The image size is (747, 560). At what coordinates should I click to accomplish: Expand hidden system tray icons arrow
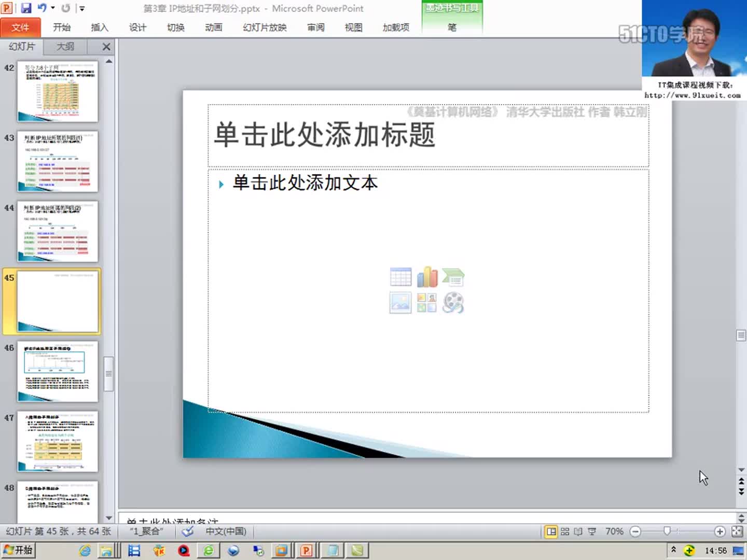673,550
